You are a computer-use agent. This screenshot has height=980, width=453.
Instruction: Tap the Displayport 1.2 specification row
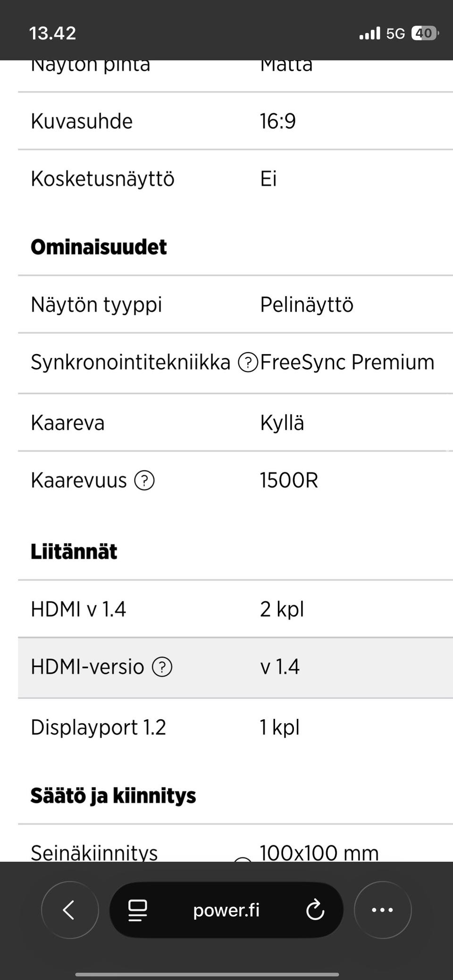pos(226,727)
